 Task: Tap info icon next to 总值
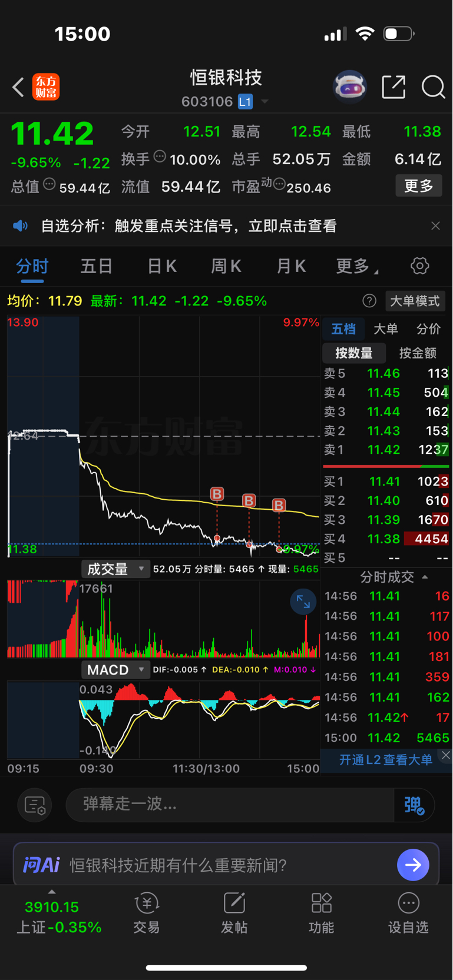tap(49, 184)
